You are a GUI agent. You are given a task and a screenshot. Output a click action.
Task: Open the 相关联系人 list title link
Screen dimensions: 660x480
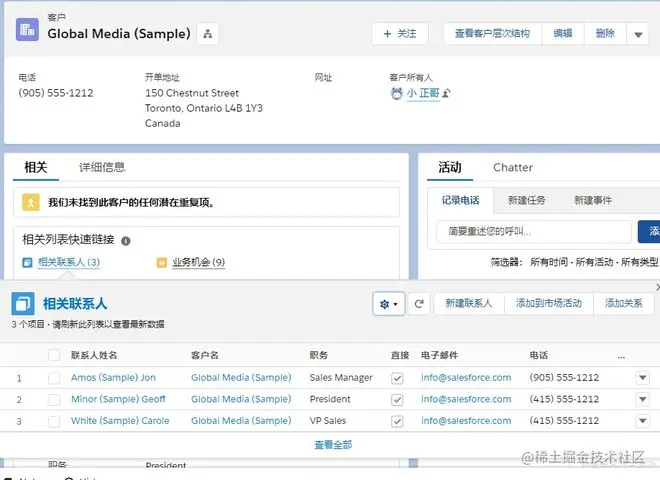(x=75, y=304)
